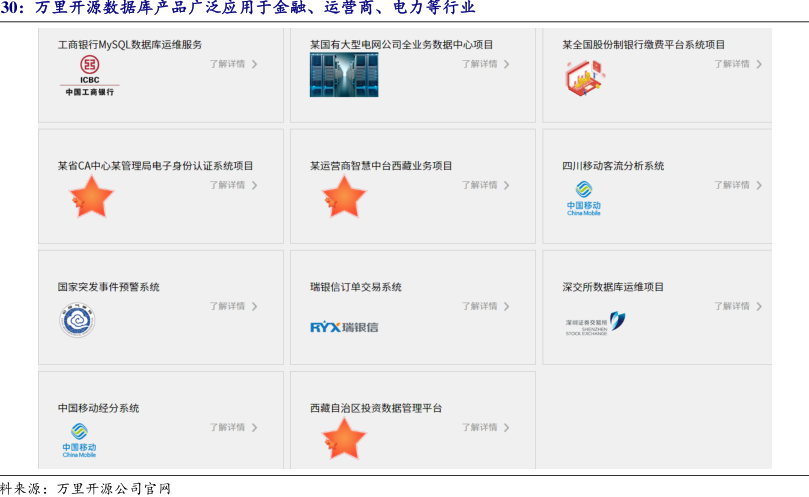Click the star icon under 某运营商智慧中台 project
This screenshot has height=497, width=809.
(x=344, y=197)
